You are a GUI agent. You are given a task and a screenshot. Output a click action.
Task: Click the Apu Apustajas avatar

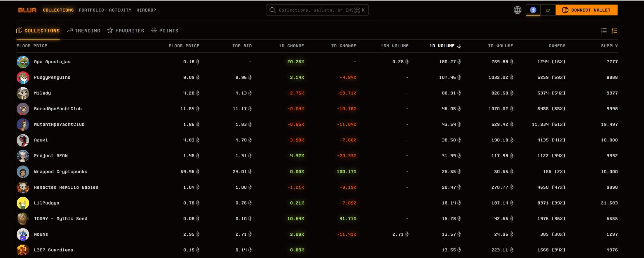coord(23,62)
